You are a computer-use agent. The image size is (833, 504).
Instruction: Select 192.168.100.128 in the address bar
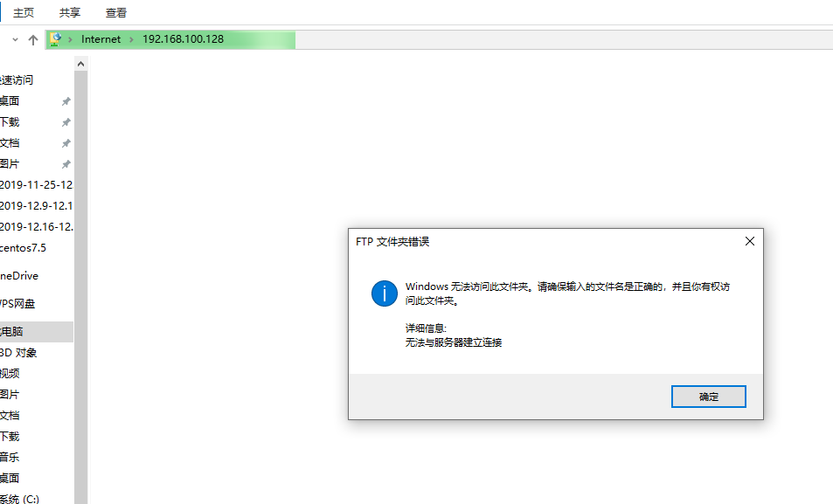click(x=183, y=39)
